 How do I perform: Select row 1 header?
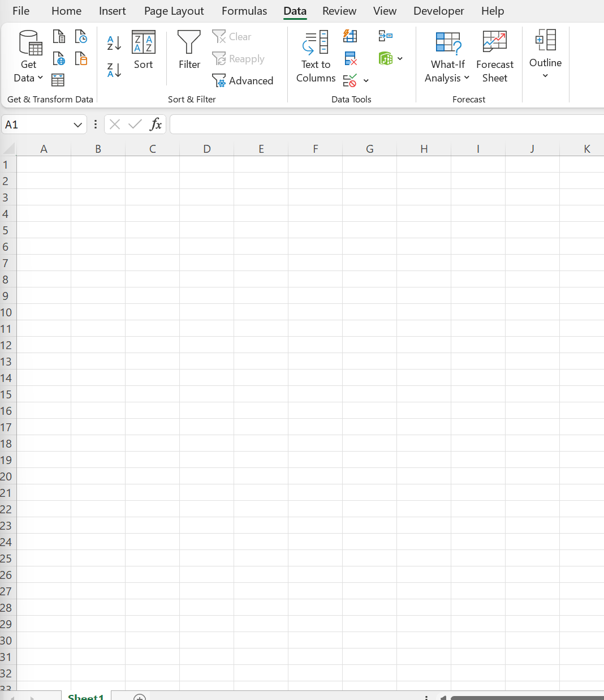(7, 165)
